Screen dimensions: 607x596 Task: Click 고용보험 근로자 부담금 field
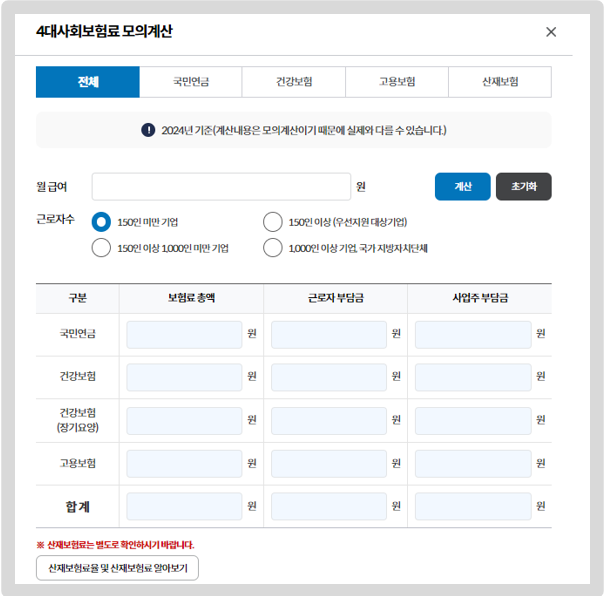click(x=329, y=464)
